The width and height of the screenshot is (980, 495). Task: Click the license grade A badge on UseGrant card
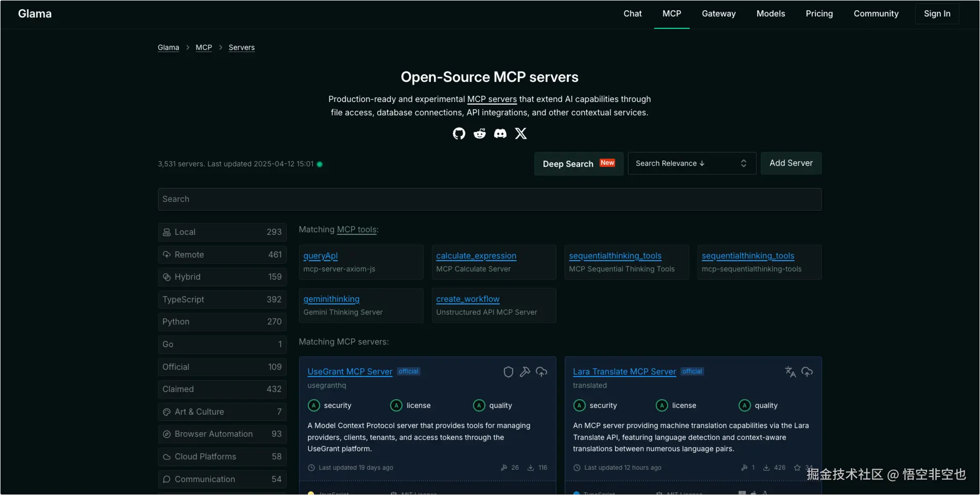(x=396, y=405)
